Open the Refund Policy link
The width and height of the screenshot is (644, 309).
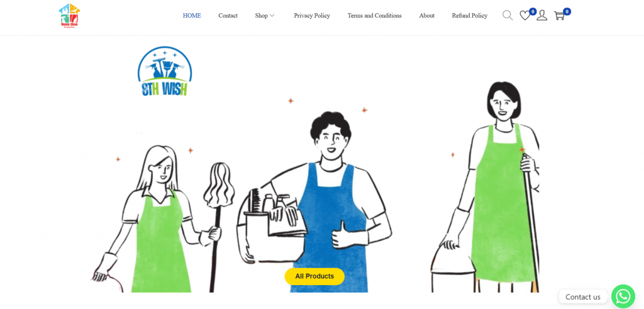pyautogui.click(x=469, y=16)
